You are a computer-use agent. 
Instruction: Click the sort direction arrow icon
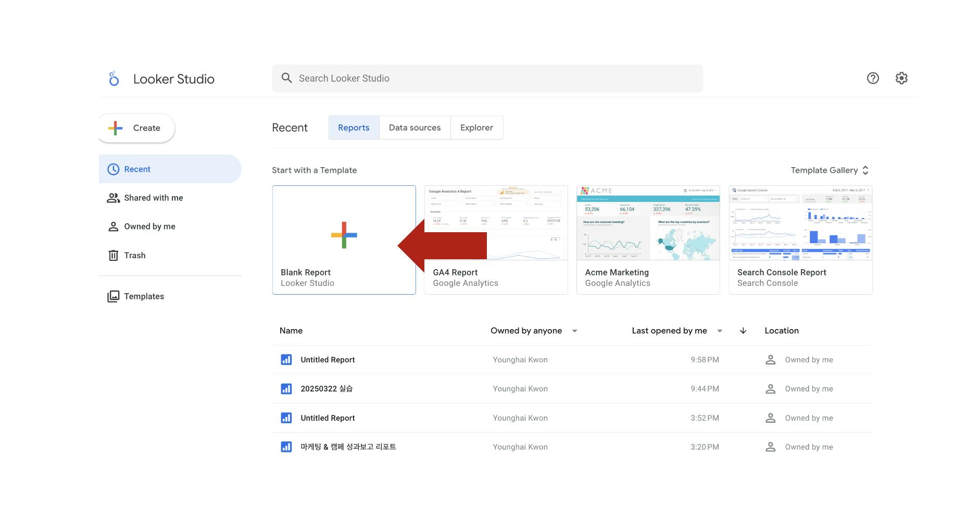click(743, 331)
